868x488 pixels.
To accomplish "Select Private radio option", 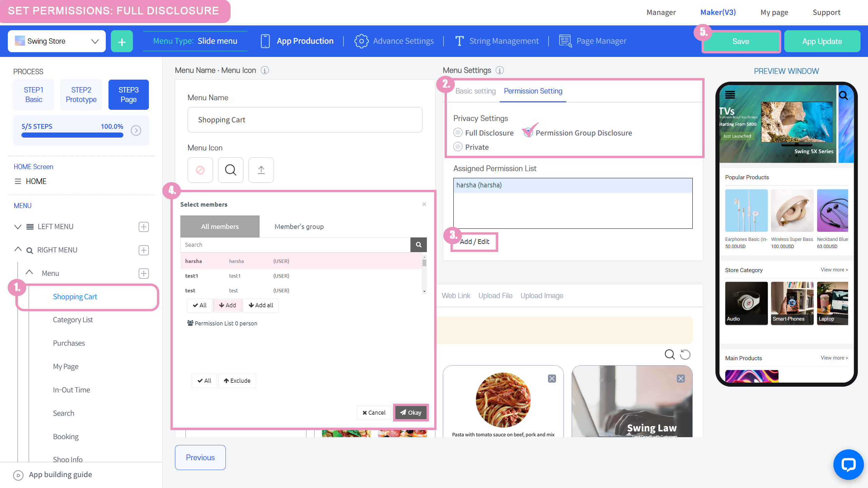I will coord(458,147).
